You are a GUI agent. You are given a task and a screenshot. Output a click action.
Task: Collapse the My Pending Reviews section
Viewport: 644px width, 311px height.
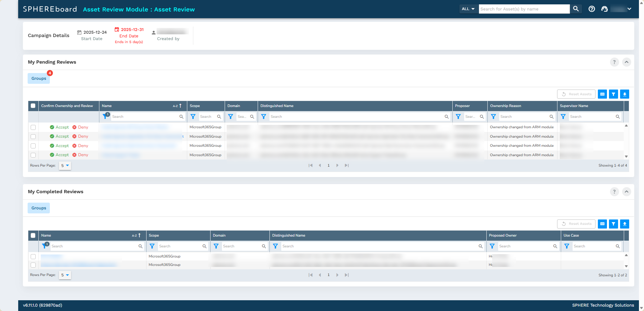626,62
